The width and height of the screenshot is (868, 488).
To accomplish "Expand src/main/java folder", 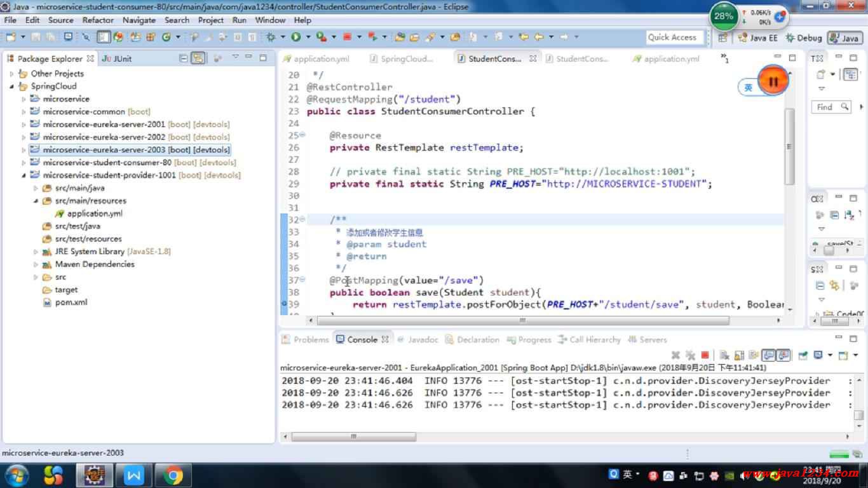I will [x=36, y=188].
